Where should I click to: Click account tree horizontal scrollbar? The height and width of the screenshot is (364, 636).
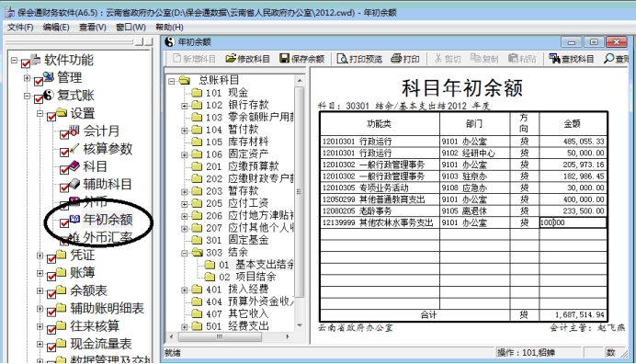click(229, 336)
